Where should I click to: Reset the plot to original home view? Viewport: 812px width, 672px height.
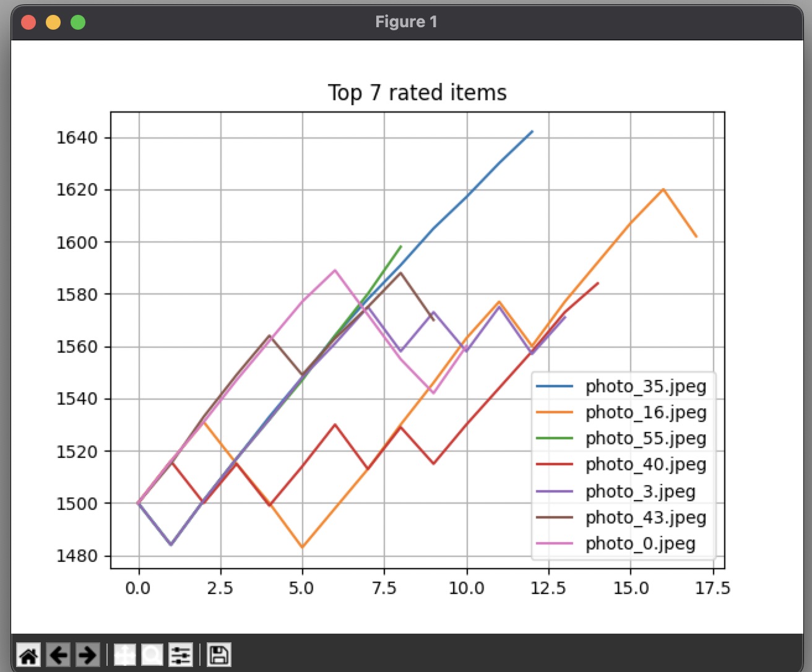[x=28, y=655]
